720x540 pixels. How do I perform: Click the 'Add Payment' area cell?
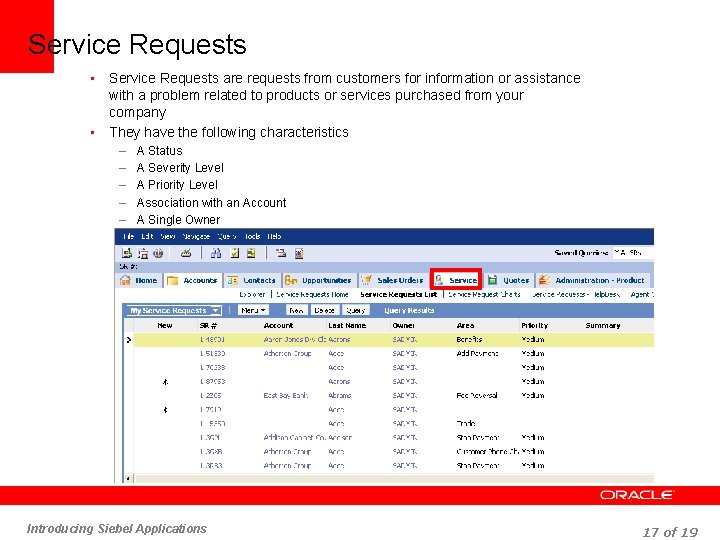pyautogui.click(x=478, y=354)
